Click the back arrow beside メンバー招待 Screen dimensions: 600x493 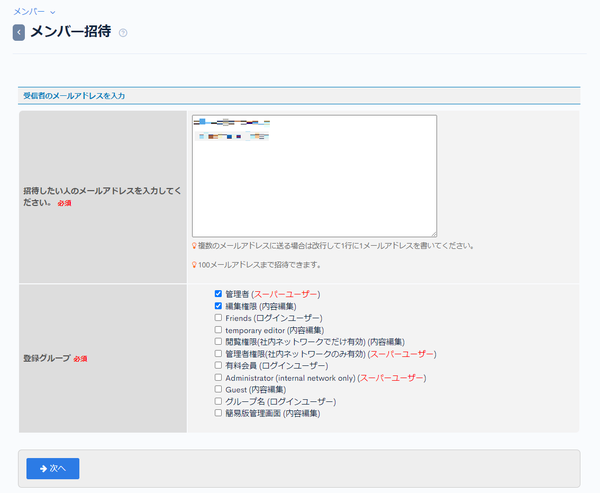tap(19, 33)
